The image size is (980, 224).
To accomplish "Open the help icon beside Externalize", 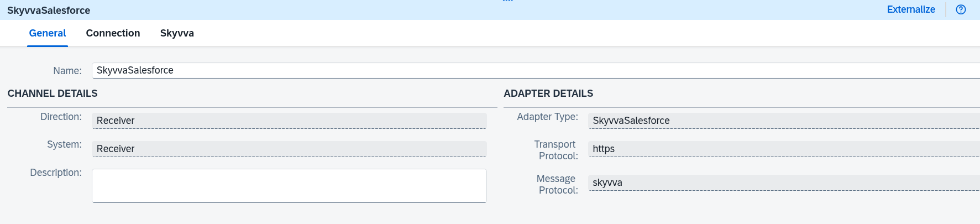I will click(961, 9).
